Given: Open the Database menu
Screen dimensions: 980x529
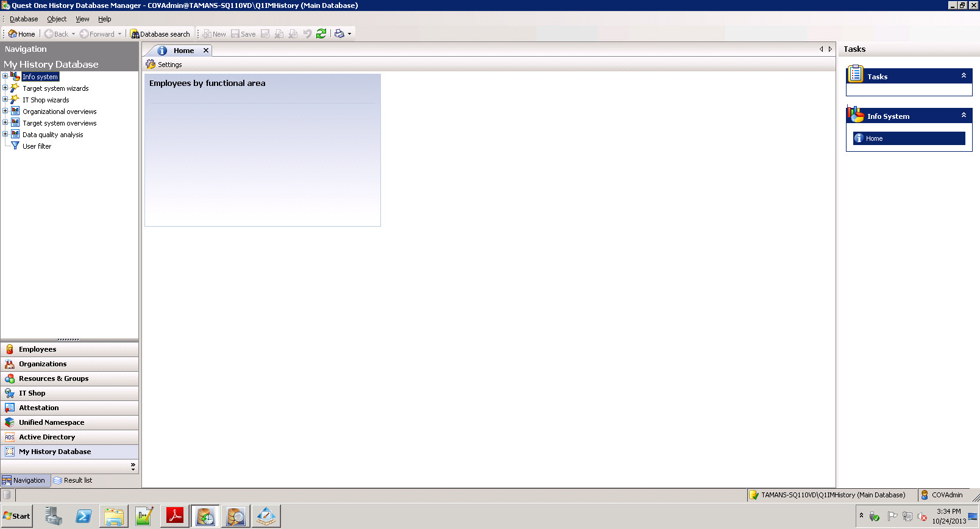Looking at the screenshot, I should point(24,19).
